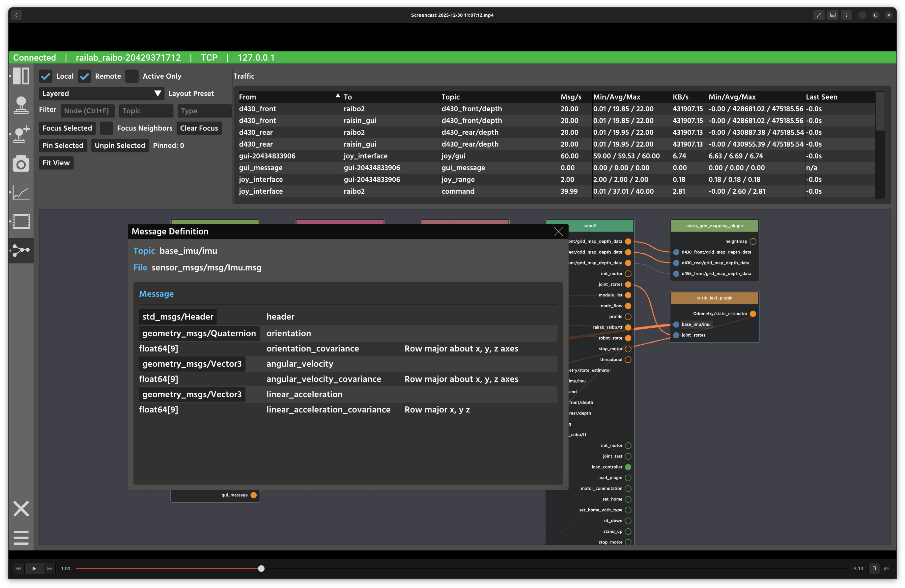Click the add robot icon with plus
Viewport: 905px width, 588px height.
click(21, 134)
